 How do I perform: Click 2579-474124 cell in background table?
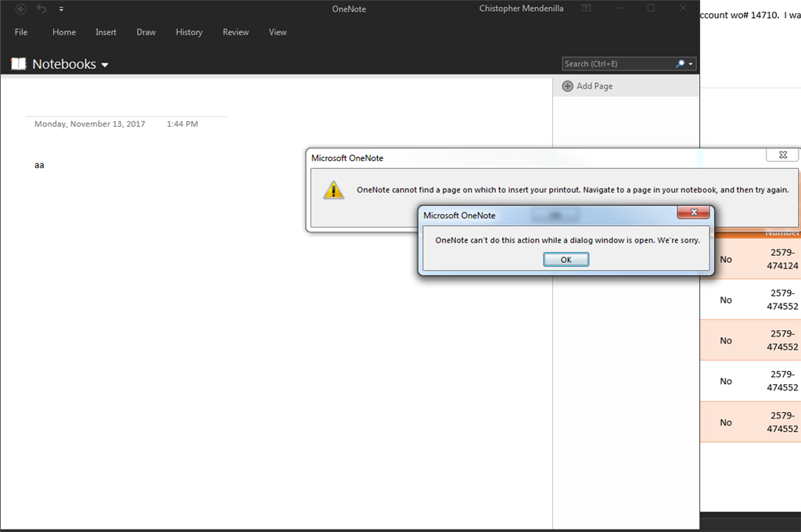pos(782,259)
